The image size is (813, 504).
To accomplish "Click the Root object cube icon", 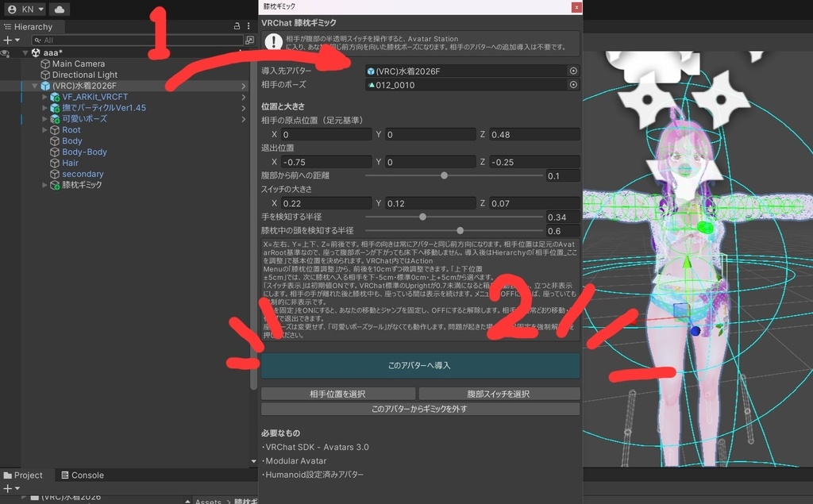I will pyautogui.click(x=55, y=130).
